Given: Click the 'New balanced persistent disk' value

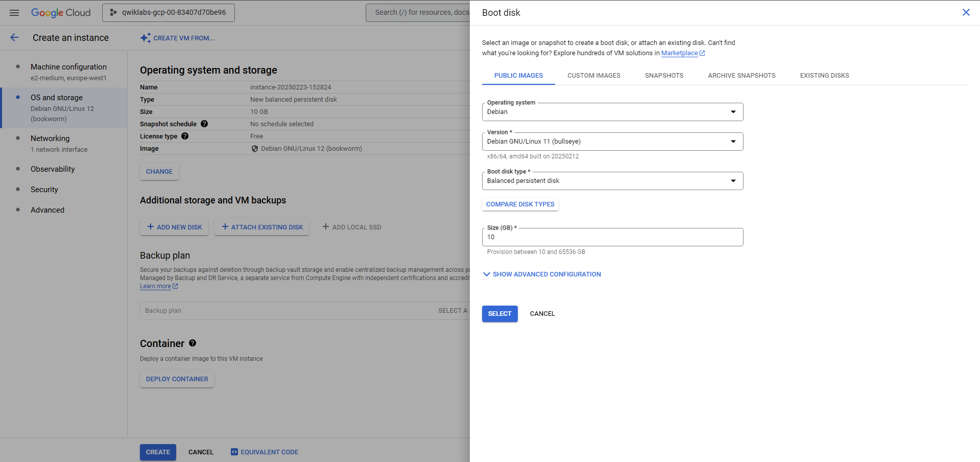Looking at the screenshot, I should coord(294,100).
